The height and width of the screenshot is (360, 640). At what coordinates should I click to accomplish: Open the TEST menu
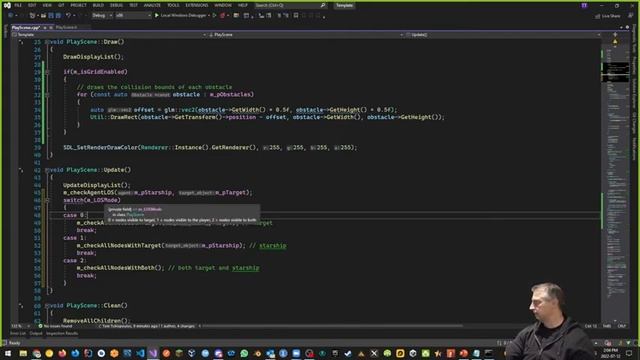(133, 5)
